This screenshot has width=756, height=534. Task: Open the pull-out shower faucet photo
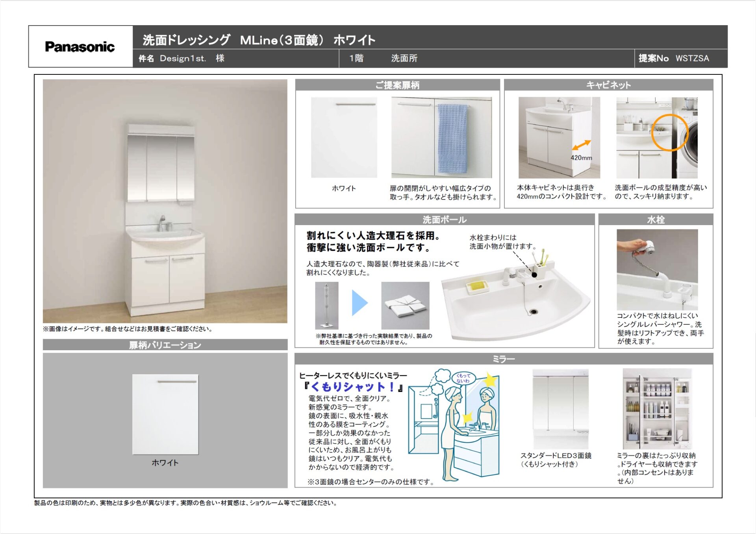(x=657, y=270)
